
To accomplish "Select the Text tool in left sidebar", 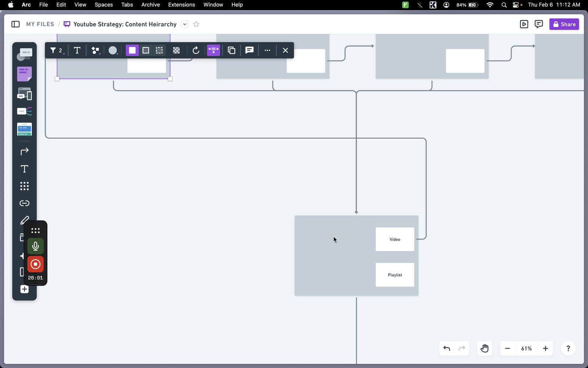I will click(x=25, y=169).
